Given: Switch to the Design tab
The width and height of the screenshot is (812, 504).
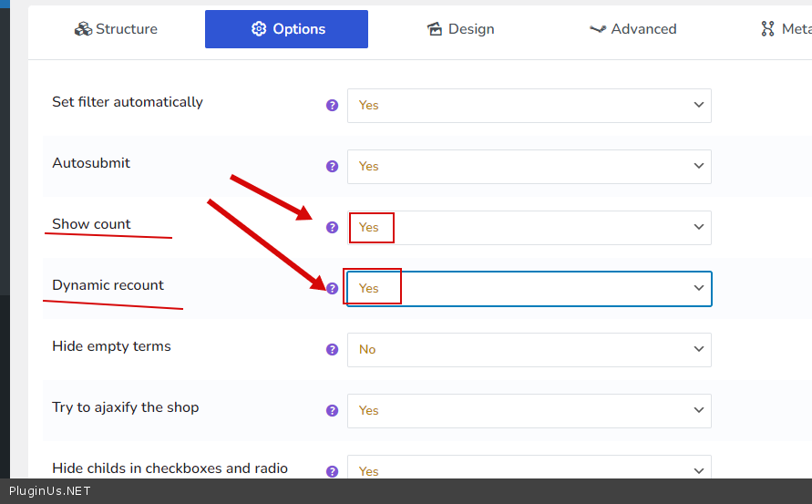Looking at the screenshot, I should (x=460, y=29).
